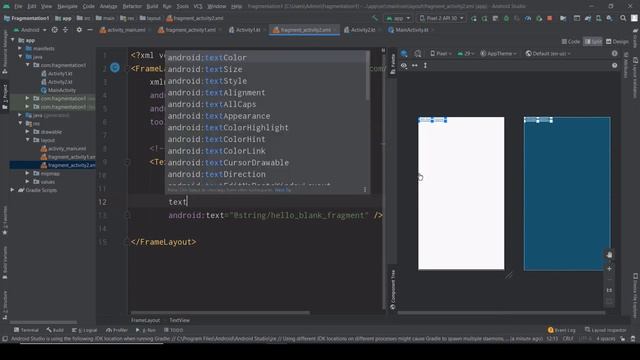Click the Android Studio logo icon
Screen dimensions: 640x360
click(x=6, y=6)
